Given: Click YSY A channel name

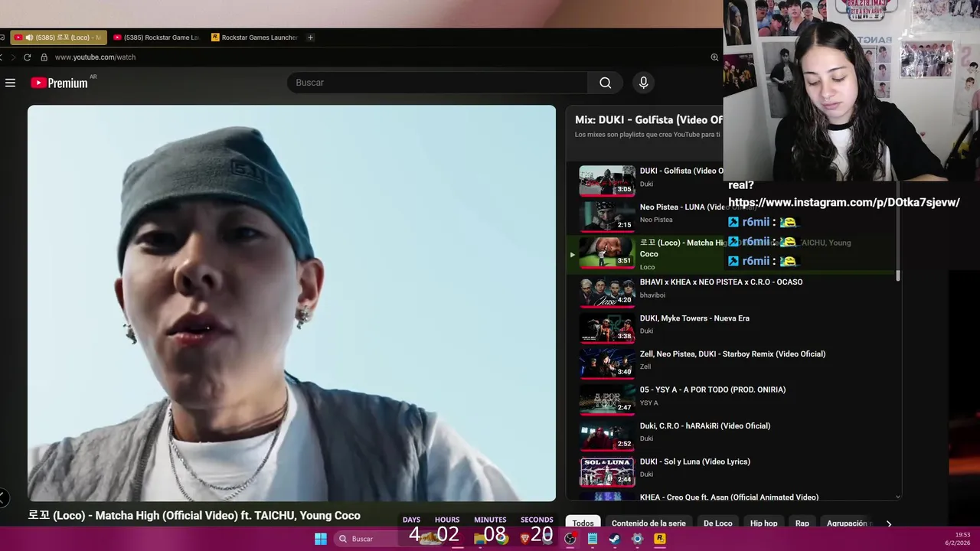Looking at the screenshot, I should [x=649, y=403].
